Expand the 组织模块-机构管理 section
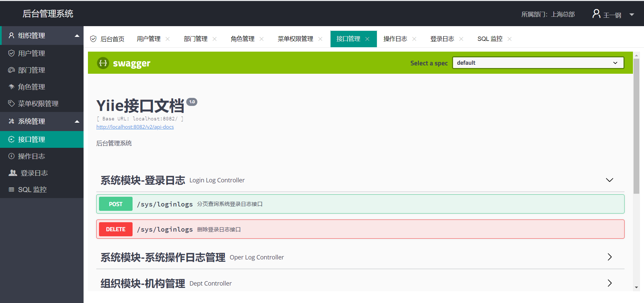 [609, 283]
